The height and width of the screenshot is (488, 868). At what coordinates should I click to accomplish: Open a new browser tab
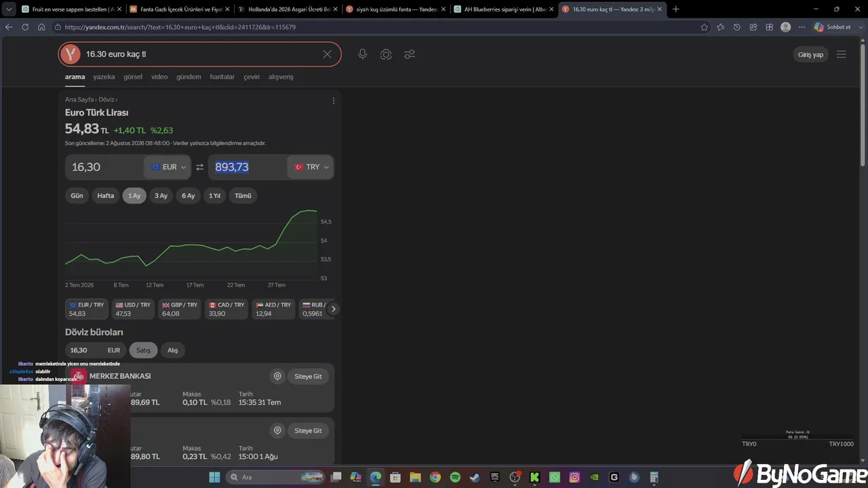[675, 9]
